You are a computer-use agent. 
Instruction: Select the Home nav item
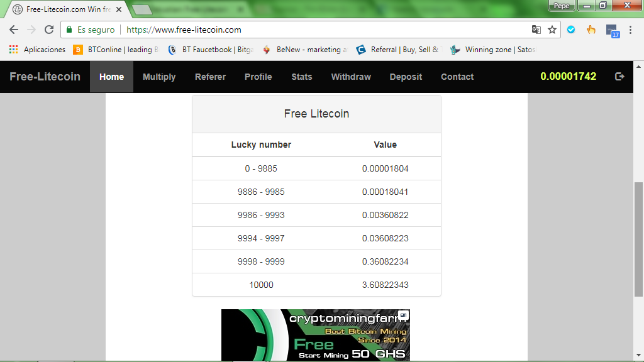pos(112,77)
